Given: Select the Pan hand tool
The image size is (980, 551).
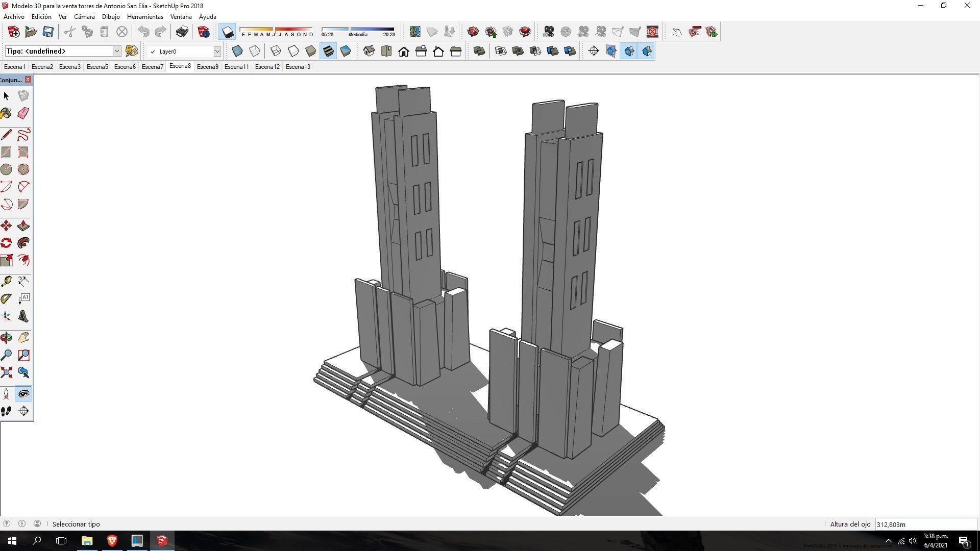Looking at the screenshot, I should pyautogui.click(x=23, y=338).
